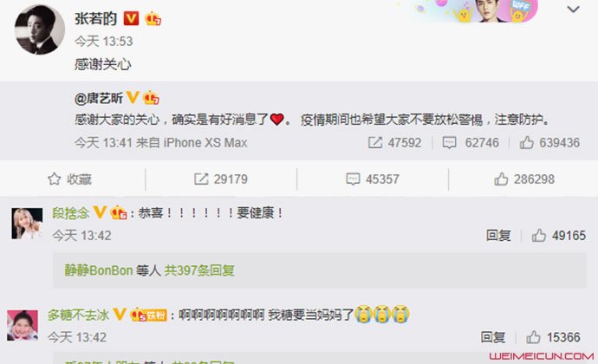Click the membership crown icon beside 唐艺昕
The width and height of the screenshot is (598, 364).
pyautogui.click(x=152, y=99)
